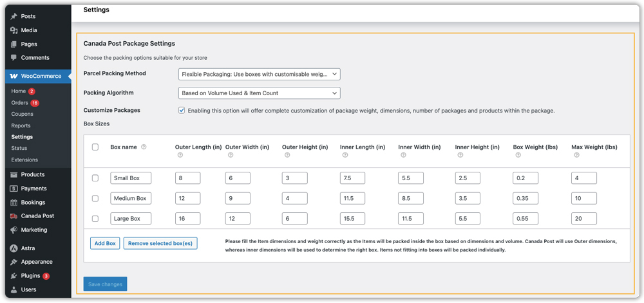Click Small Box outer length field
This screenshot has width=644, height=303.
(x=187, y=178)
